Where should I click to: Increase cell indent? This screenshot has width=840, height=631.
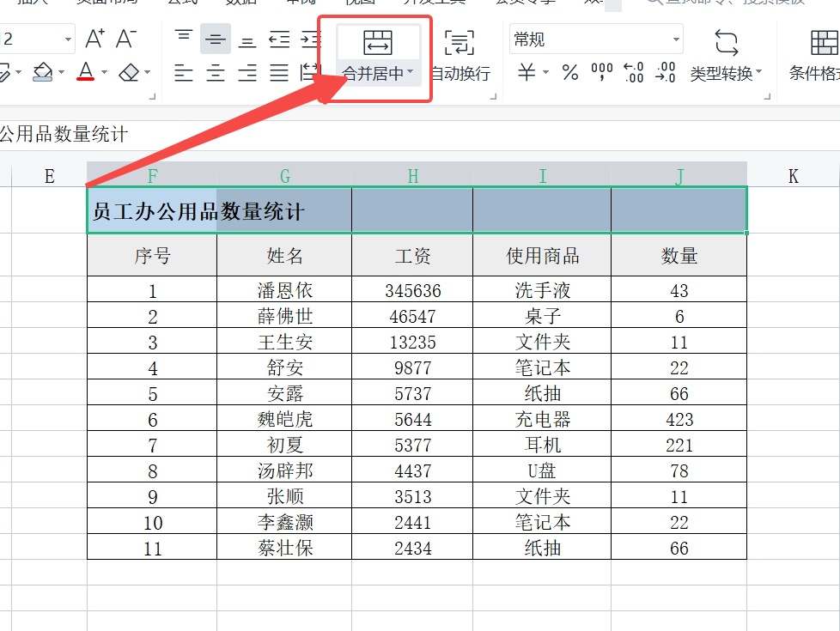[311, 39]
